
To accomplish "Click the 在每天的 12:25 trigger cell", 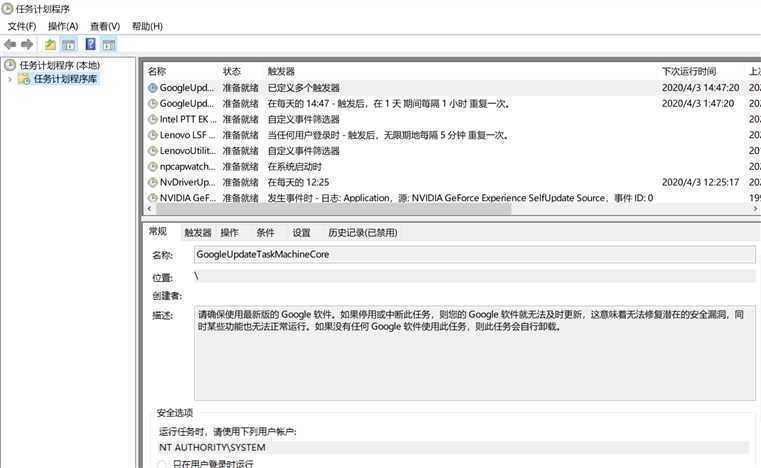I will pyautogui.click(x=298, y=183).
